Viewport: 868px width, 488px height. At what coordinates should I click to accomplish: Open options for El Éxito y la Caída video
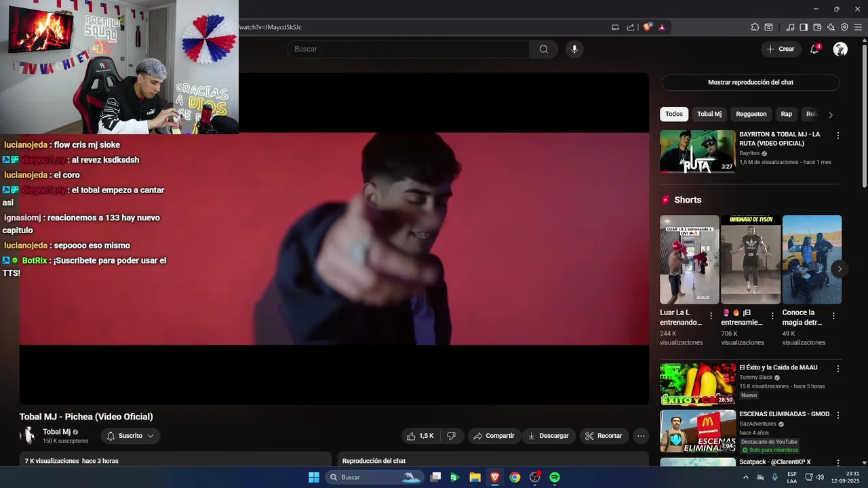pos(838,369)
